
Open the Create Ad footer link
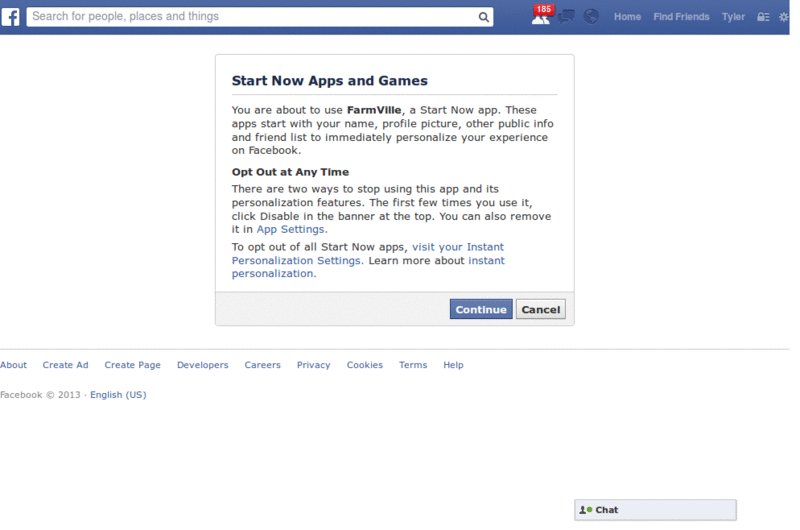(x=65, y=365)
